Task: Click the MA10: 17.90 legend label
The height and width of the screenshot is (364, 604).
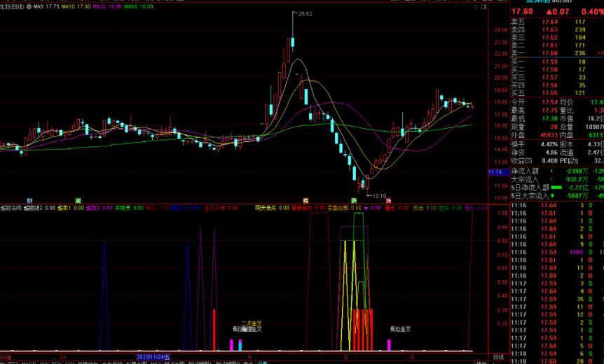Action: coord(76,6)
